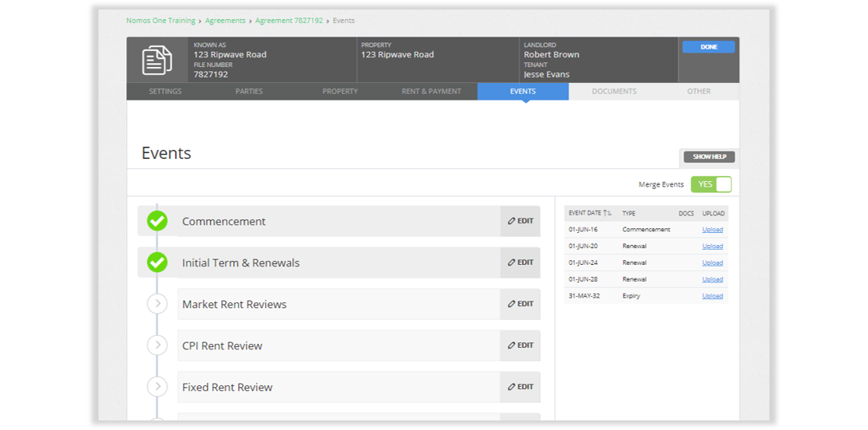Click the 01-JUN-16 date cell
Image resolution: width=868 pixels, height=430 pixels.
583,230
